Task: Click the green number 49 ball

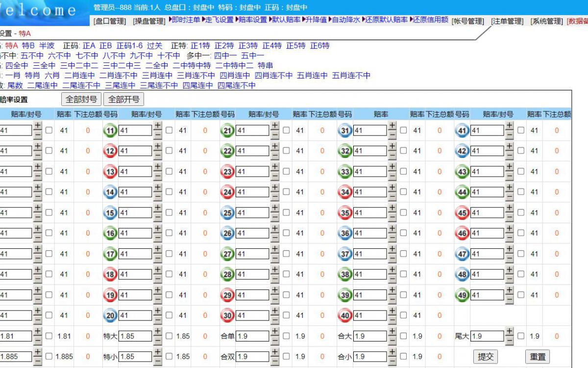Action: [463, 295]
